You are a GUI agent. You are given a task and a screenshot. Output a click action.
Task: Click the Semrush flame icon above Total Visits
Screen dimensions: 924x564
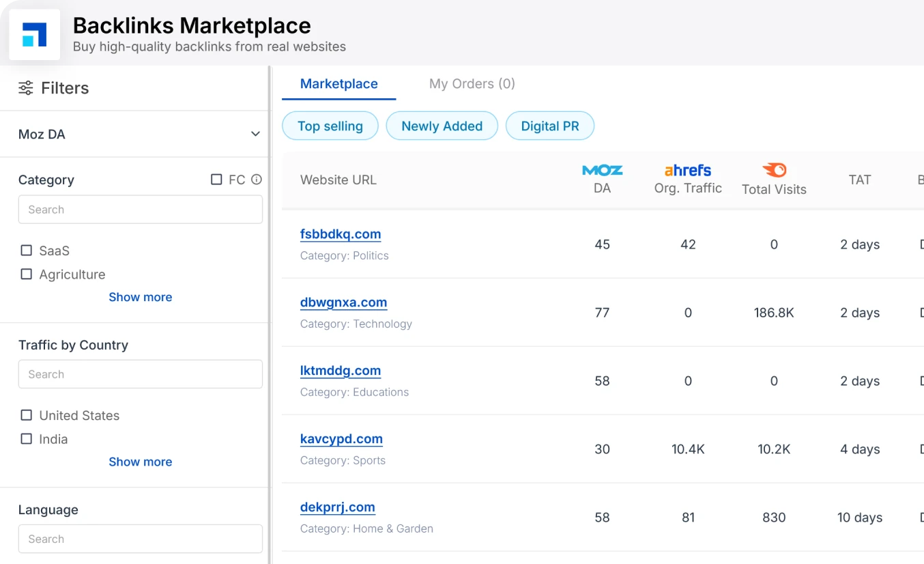coord(774,170)
